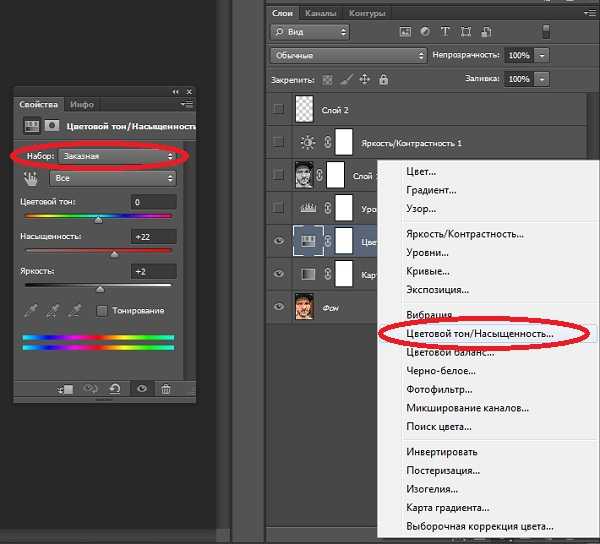
Task: Click Непрозрачность 100% field
Action: pyautogui.click(x=519, y=55)
